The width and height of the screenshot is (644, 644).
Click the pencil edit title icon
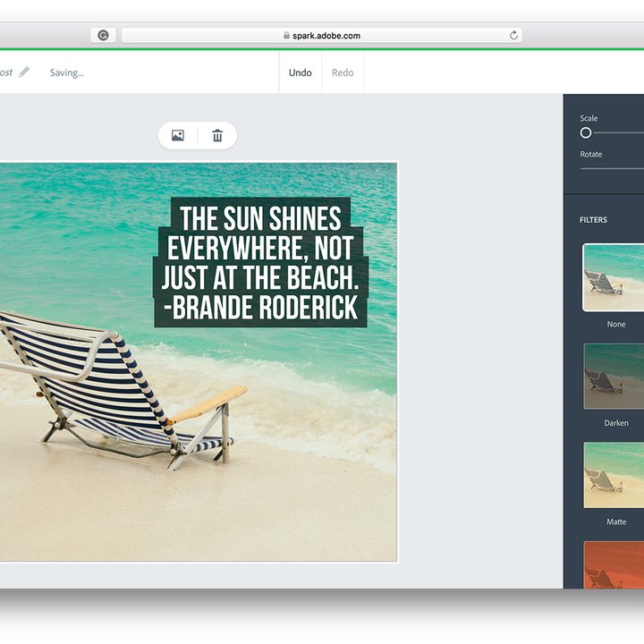24,72
